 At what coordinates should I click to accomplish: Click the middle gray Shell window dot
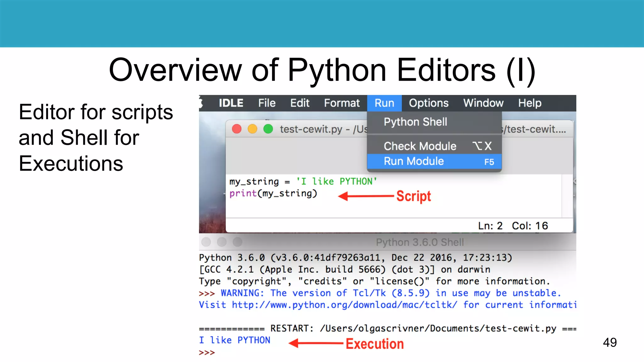[222, 242]
